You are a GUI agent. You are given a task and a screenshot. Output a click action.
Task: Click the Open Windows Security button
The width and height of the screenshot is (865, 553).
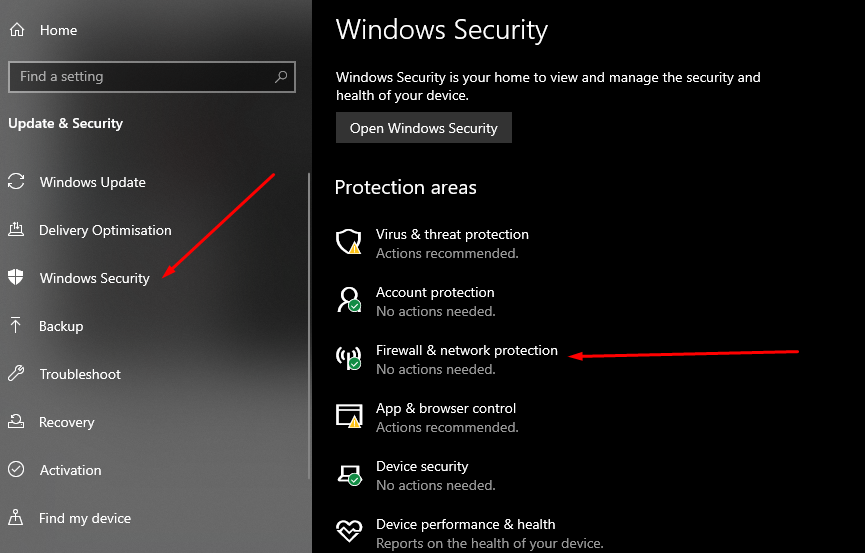point(424,128)
